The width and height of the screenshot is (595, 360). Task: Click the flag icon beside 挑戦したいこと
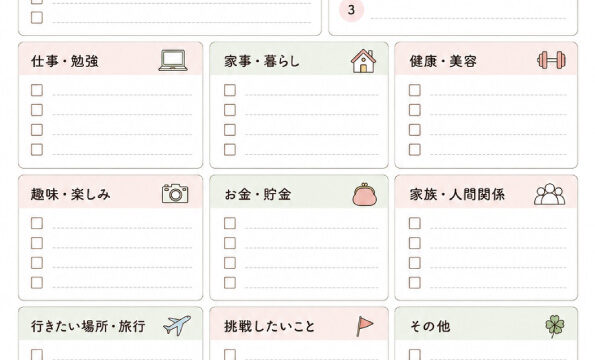tap(364, 326)
